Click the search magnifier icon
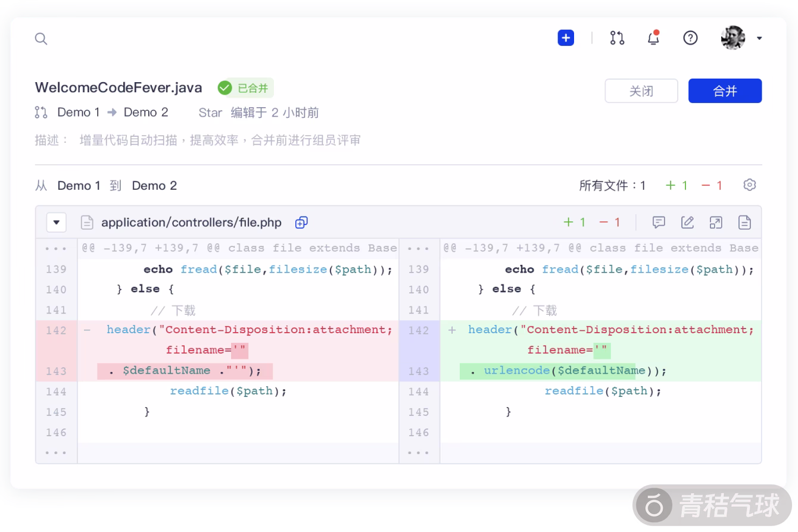This screenshot has height=532, width=798. (x=41, y=39)
